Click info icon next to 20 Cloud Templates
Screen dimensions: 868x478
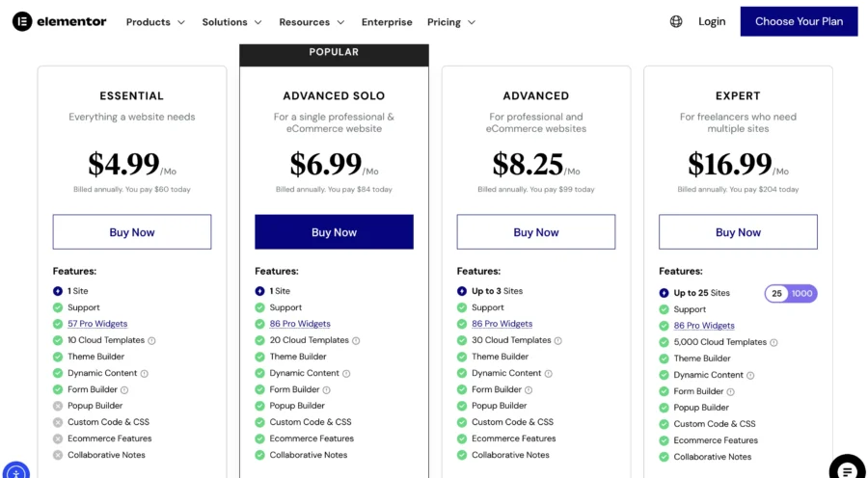356,341
